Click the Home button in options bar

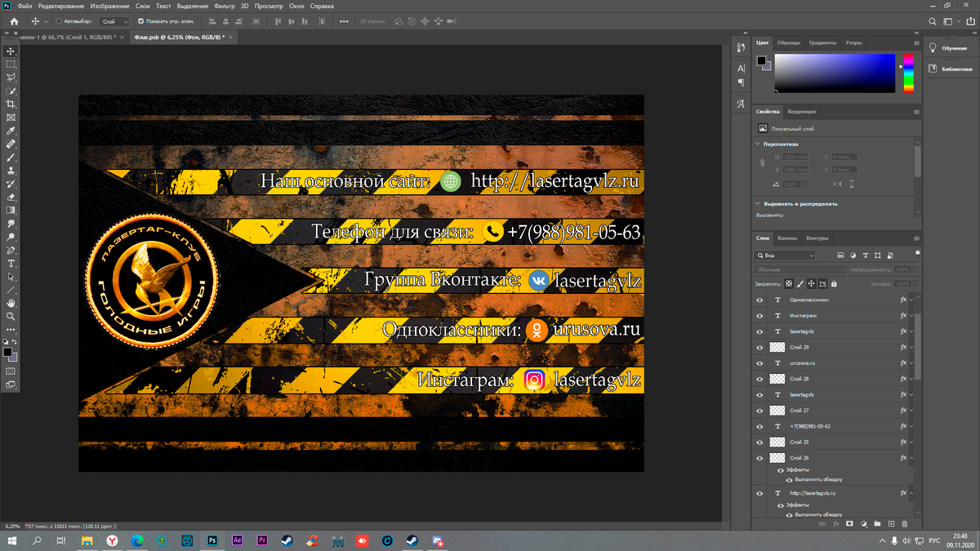(x=14, y=21)
